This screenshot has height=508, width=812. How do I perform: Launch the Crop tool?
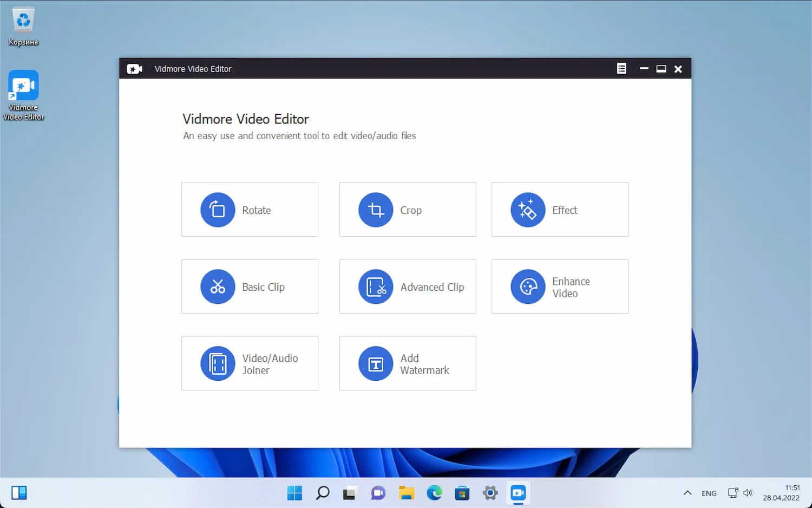tap(408, 210)
